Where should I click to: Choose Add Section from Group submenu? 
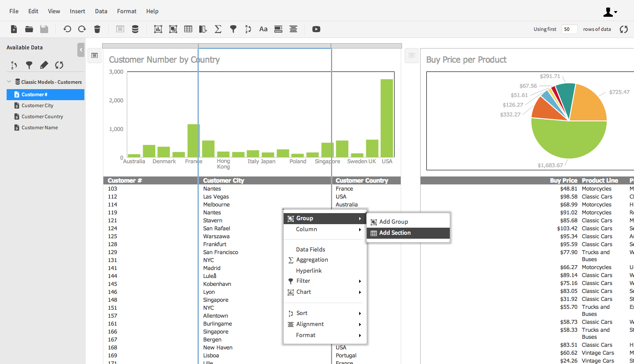point(408,233)
